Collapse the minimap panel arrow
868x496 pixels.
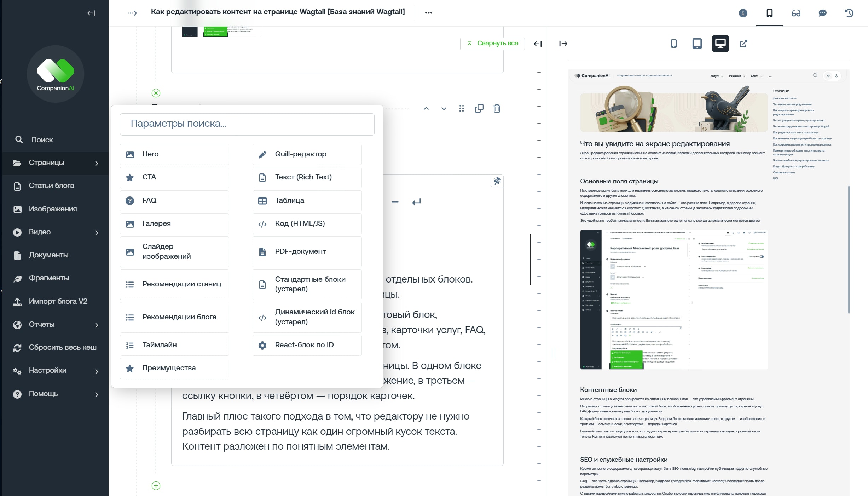click(x=538, y=44)
